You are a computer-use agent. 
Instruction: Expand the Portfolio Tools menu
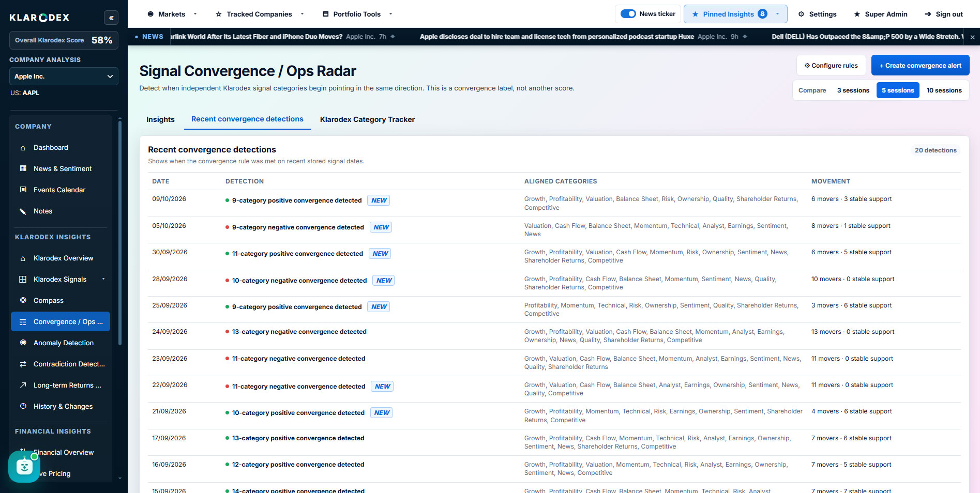point(390,14)
